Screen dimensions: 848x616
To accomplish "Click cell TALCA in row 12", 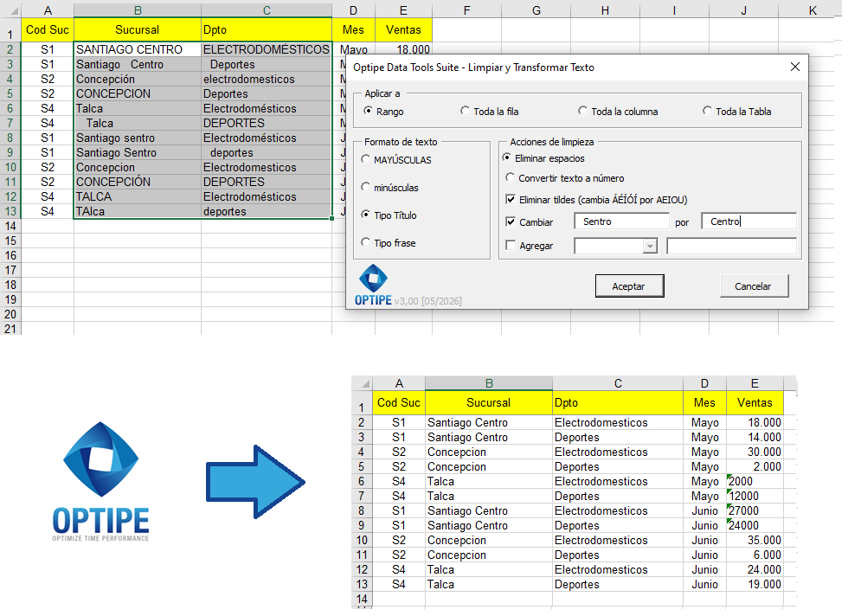I will click(x=138, y=197).
